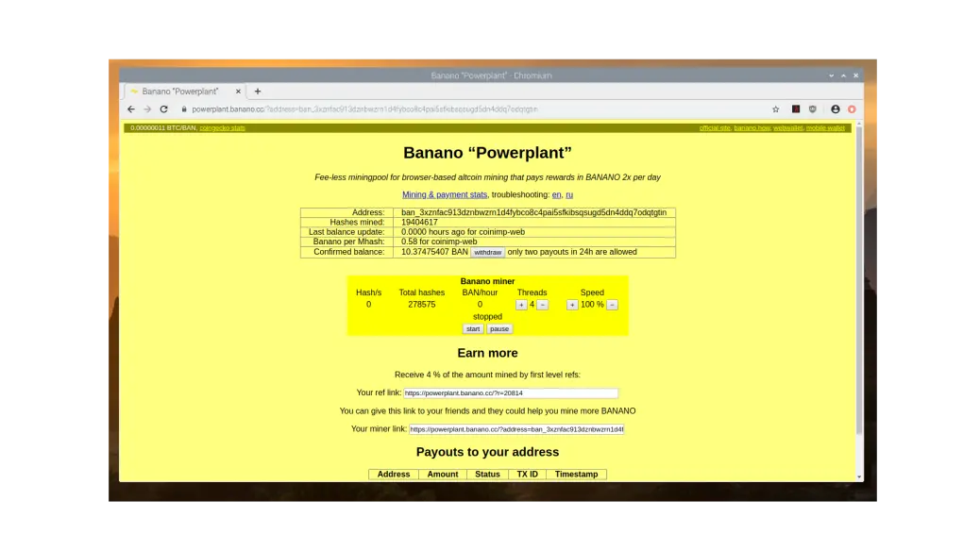
Task: Increase the Threads count with plus
Action: tap(521, 305)
